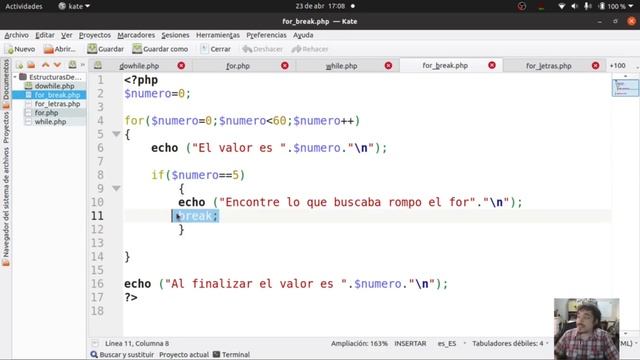Collapse the code fold marker at line 5
The image size is (640, 360).
click(116, 134)
